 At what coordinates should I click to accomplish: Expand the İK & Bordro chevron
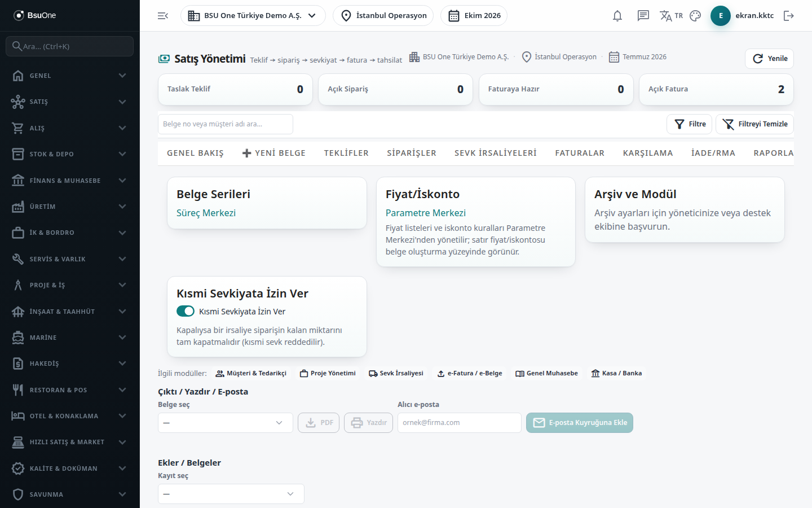click(122, 233)
